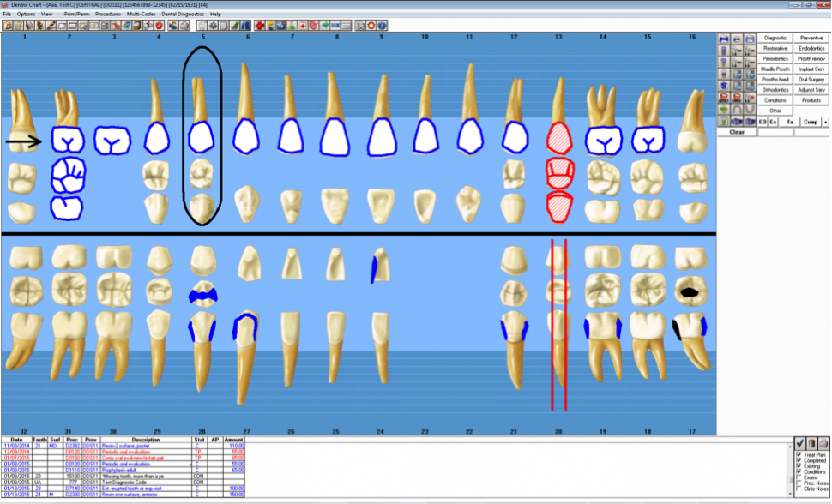The height and width of the screenshot is (504, 832).
Task: Open the Multi-Codes menu
Action: pyautogui.click(x=140, y=14)
